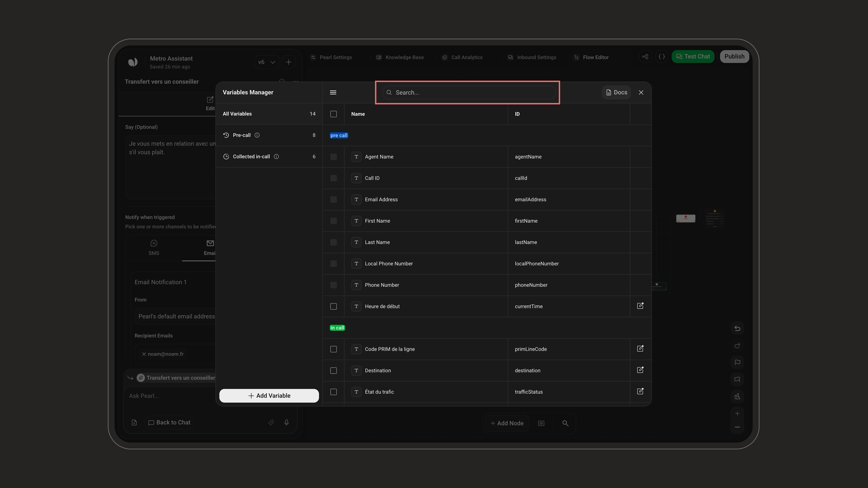Viewport: 868px width, 488px height.
Task: Click the redo icon on canvas toolbar
Action: click(x=737, y=345)
